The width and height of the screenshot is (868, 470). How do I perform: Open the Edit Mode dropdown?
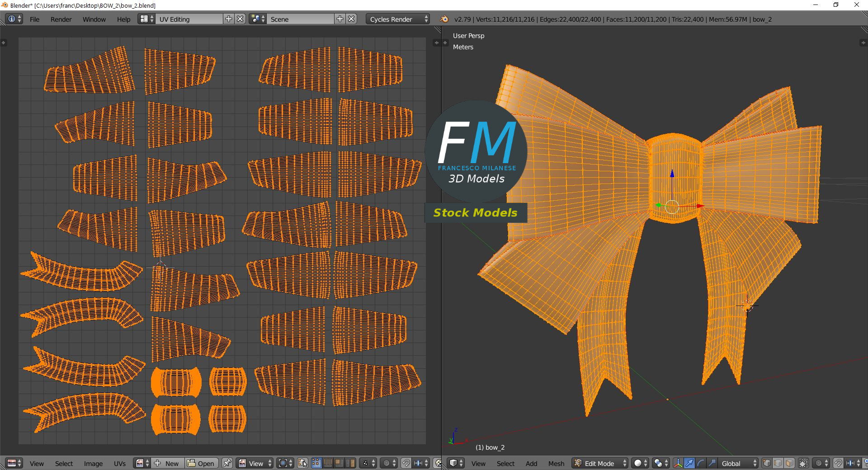pos(600,463)
